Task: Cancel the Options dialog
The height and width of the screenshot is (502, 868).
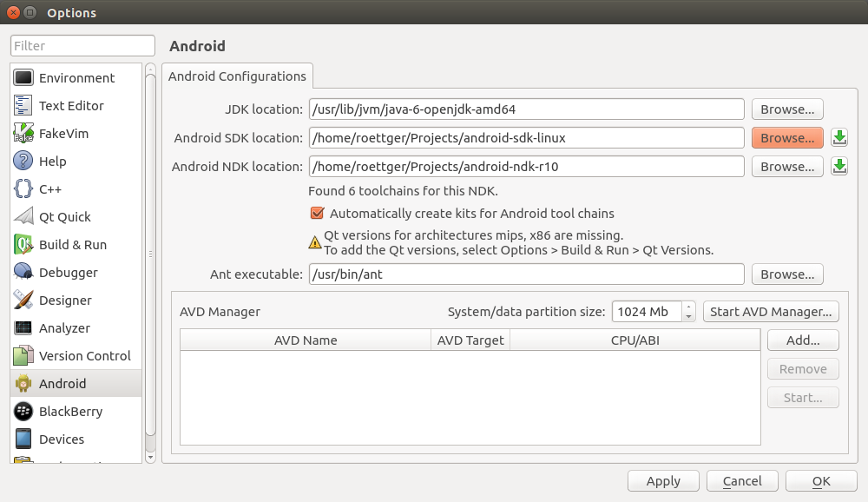Action: [742, 481]
